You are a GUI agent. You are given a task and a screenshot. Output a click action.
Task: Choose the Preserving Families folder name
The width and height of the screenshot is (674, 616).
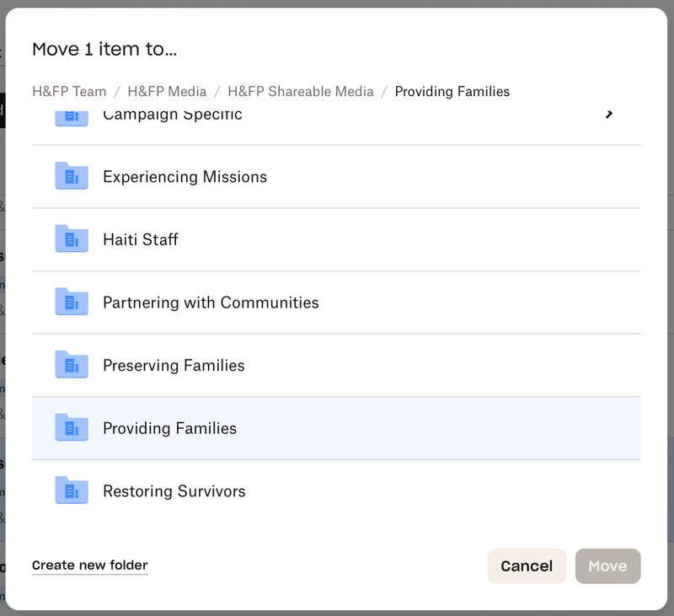click(174, 366)
